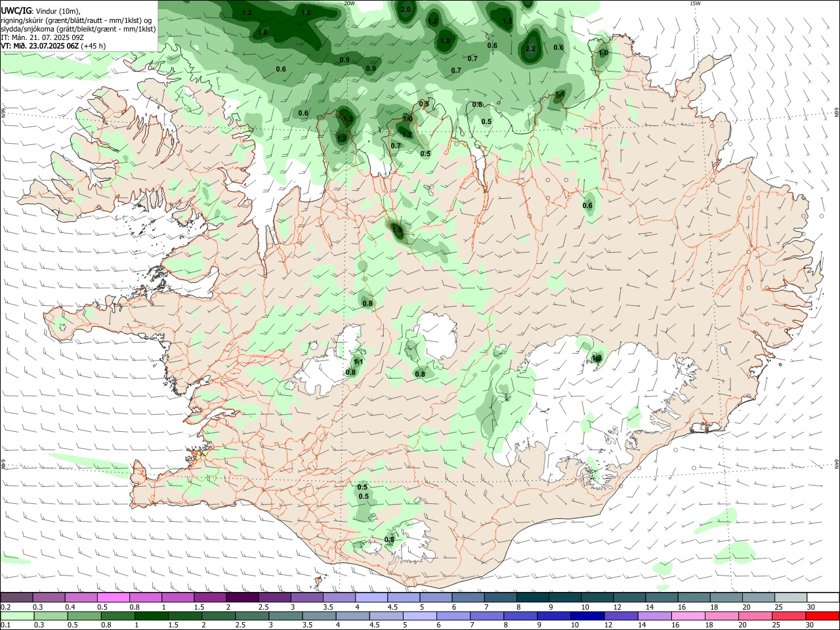
Task: Click the '0.4' label in the top legend
Action: click(70, 607)
